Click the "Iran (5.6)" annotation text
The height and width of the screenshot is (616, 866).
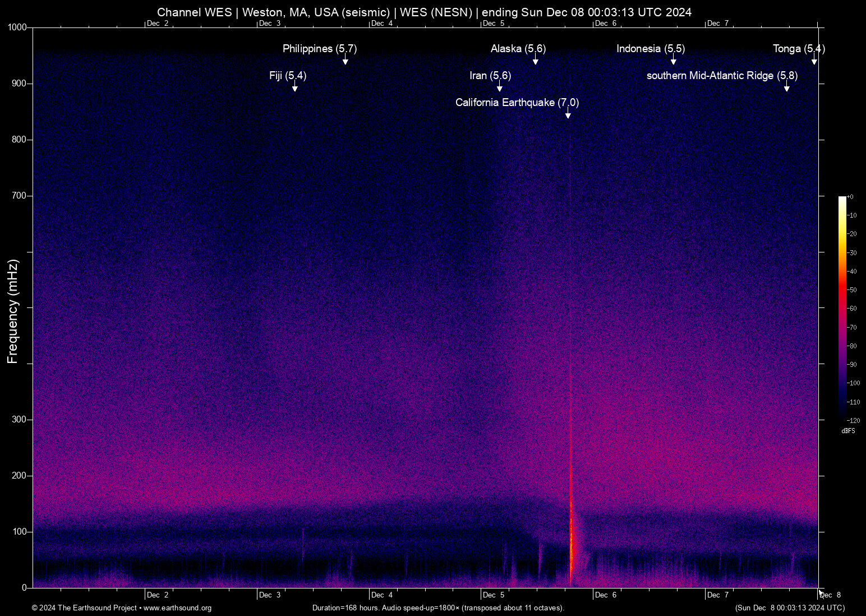[x=490, y=76]
